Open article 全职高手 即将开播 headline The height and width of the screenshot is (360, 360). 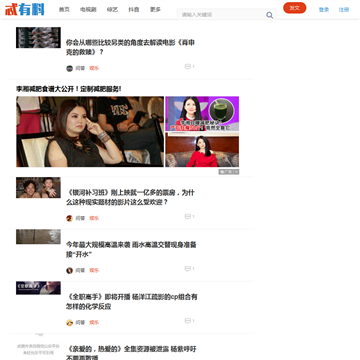[x=132, y=301]
